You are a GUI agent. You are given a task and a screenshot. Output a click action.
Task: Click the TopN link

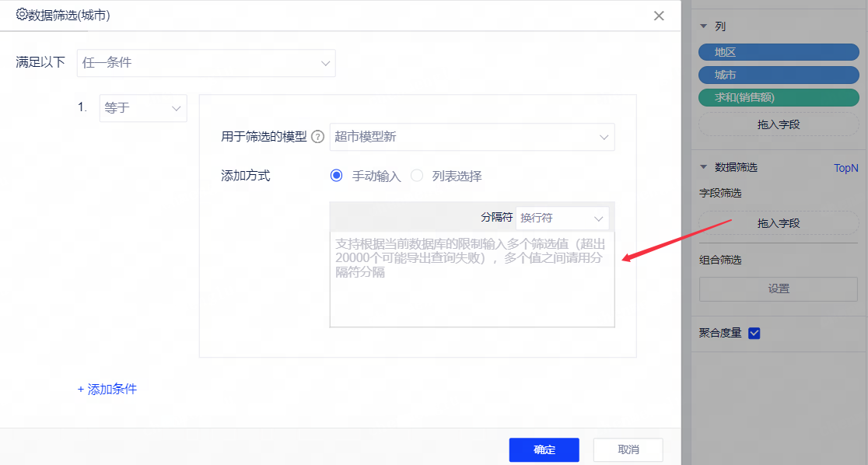pos(845,168)
